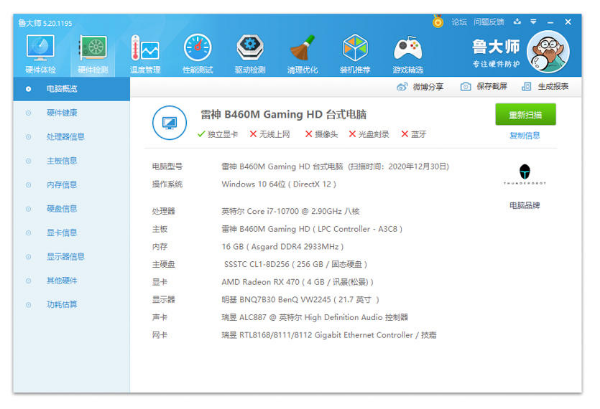The width and height of the screenshot is (600, 409).
Task: Open 温度管理 temperature management icon
Action: click(145, 48)
